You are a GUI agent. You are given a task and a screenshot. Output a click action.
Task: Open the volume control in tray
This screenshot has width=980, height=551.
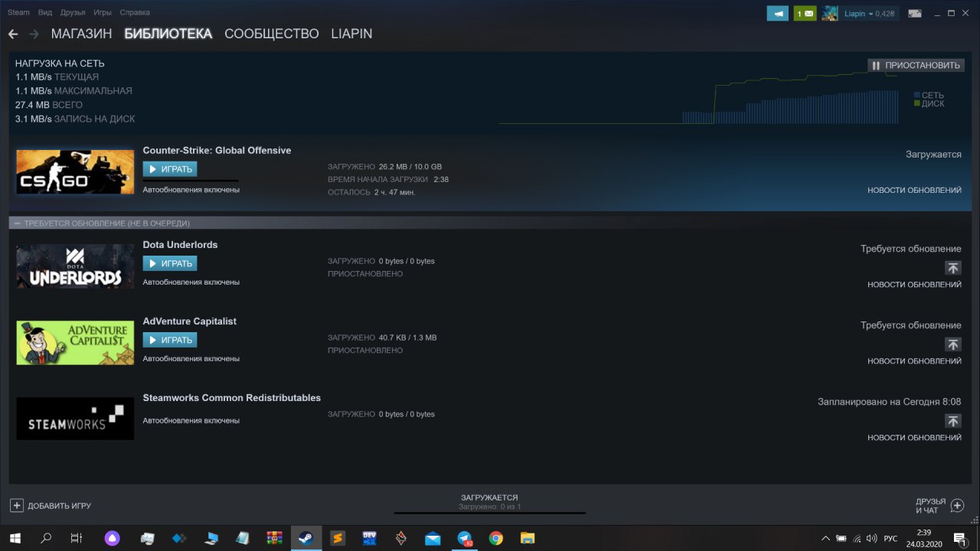tap(872, 539)
